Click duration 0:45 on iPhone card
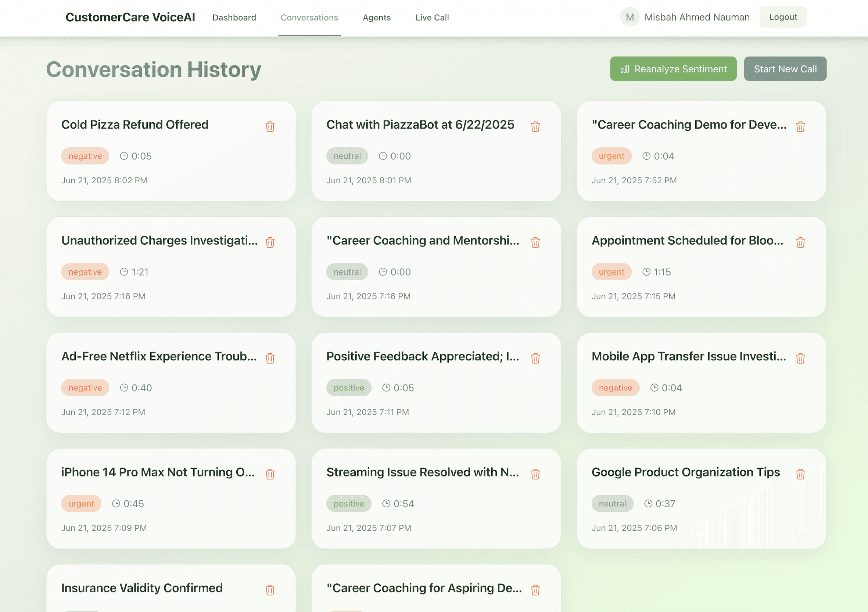868x612 pixels. click(134, 504)
